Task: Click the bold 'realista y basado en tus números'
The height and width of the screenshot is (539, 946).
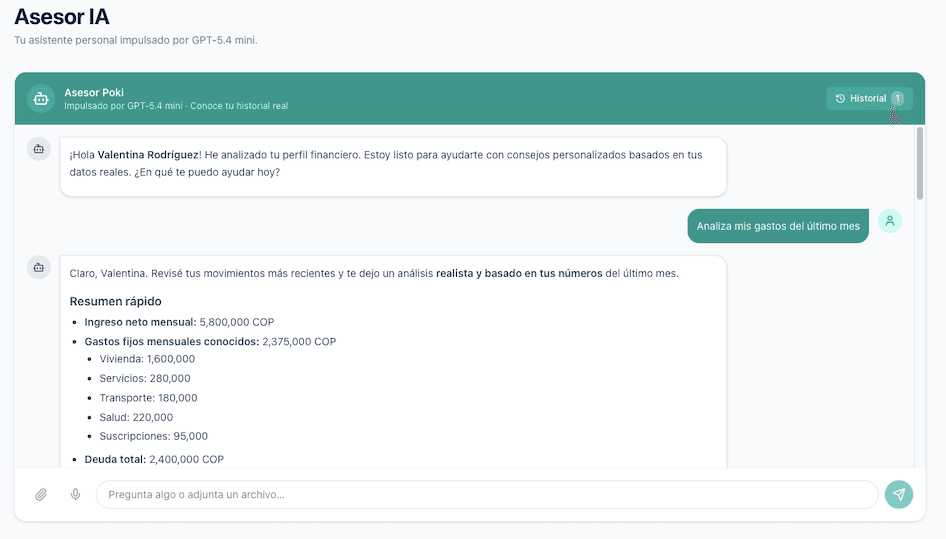Action: click(519, 273)
